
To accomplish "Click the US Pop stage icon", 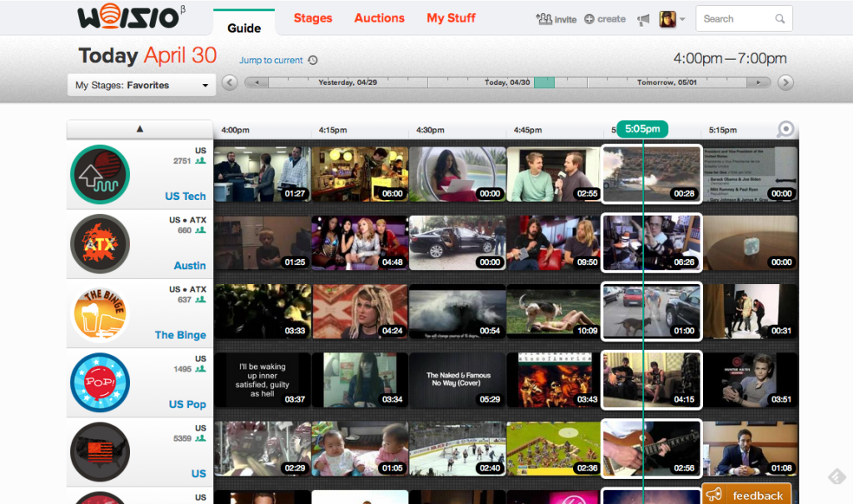I will coord(100,382).
